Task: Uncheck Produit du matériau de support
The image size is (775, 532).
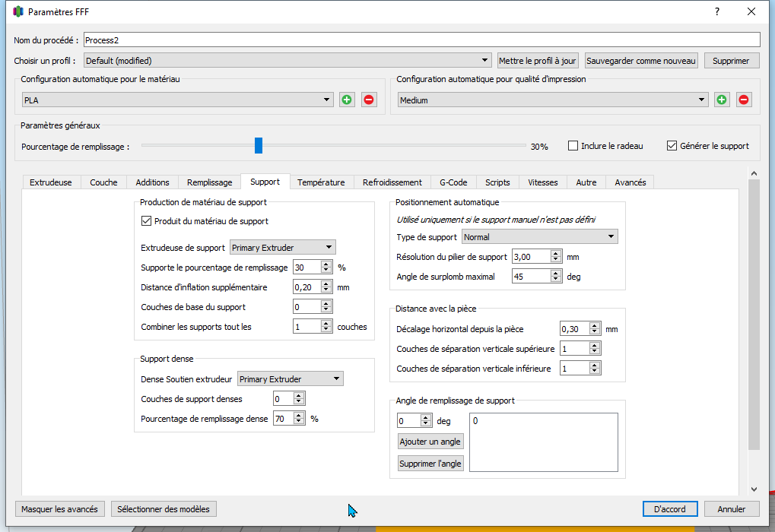Action: [147, 221]
